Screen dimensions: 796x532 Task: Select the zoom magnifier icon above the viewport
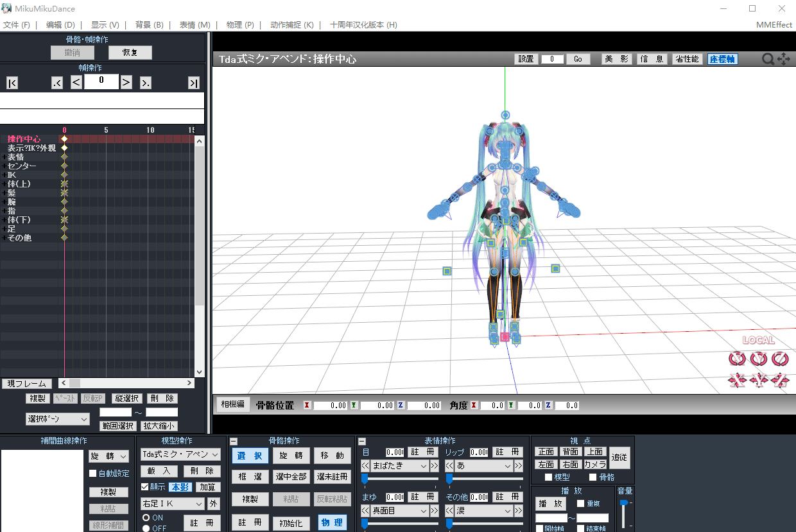point(768,58)
